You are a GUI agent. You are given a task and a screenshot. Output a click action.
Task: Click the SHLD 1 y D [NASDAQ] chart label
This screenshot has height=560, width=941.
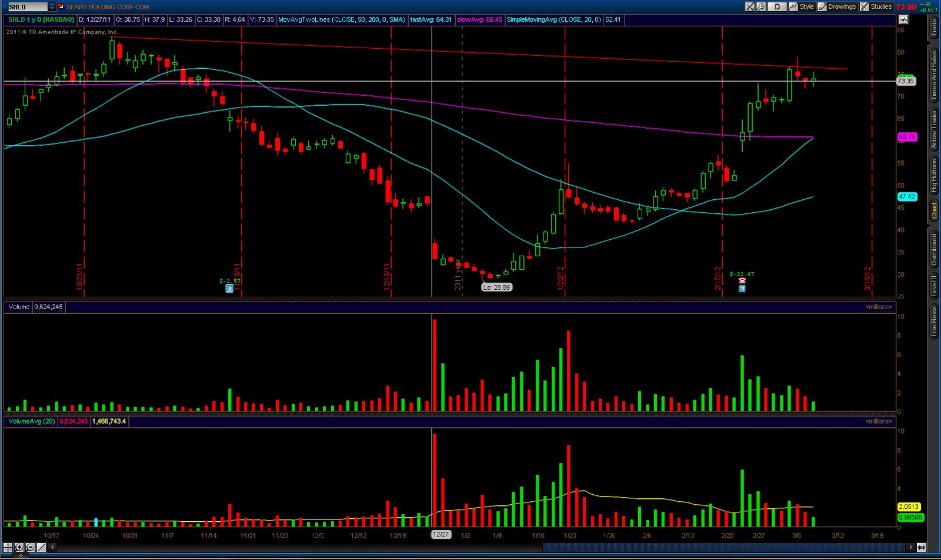(x=41, y=19)
